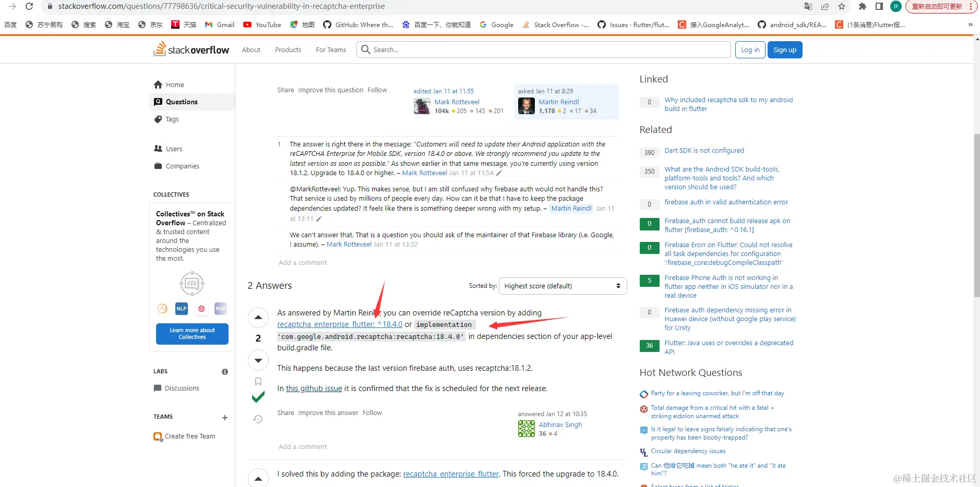Click the NLP collective icon

(182, 309)
